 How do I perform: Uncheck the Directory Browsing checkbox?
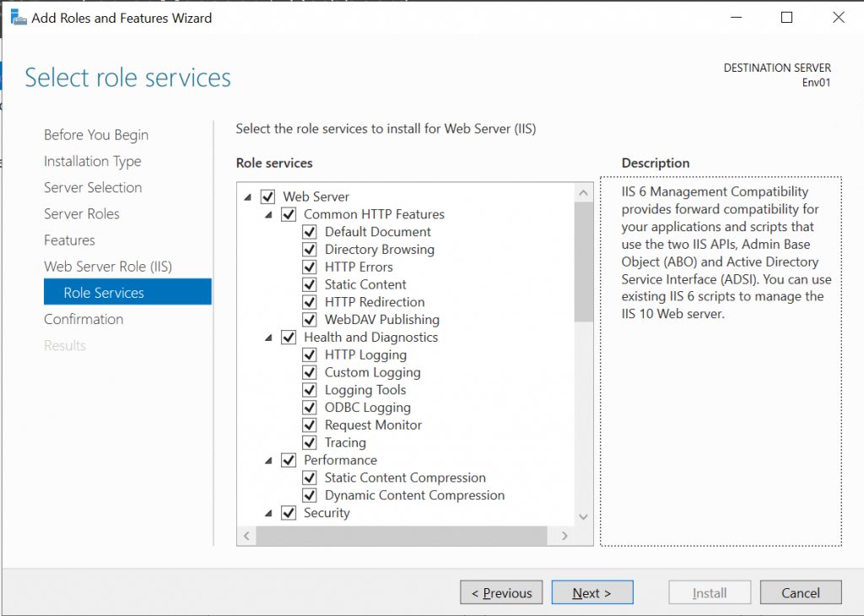pos(310,250)
